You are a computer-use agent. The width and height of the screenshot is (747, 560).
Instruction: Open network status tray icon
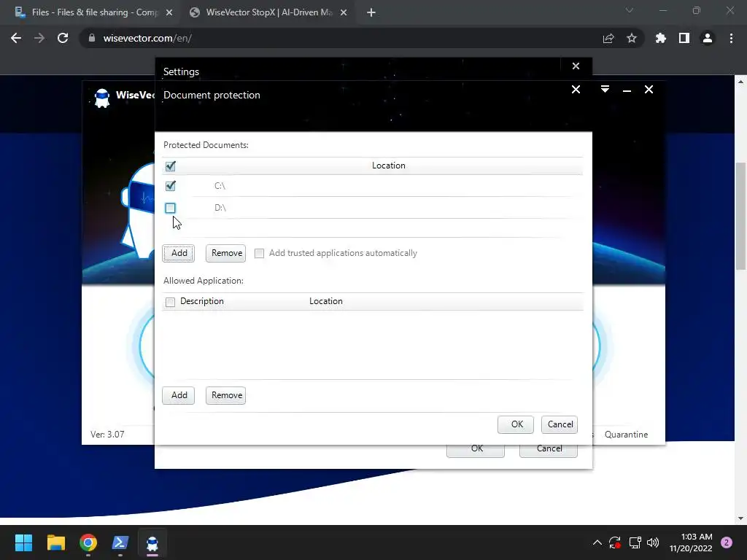point(635,542)
